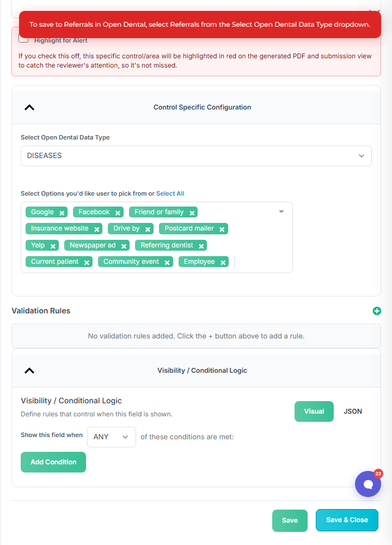392x545 pixels.
Task: Remove the Yelp tag
Action: pos(53,246)
